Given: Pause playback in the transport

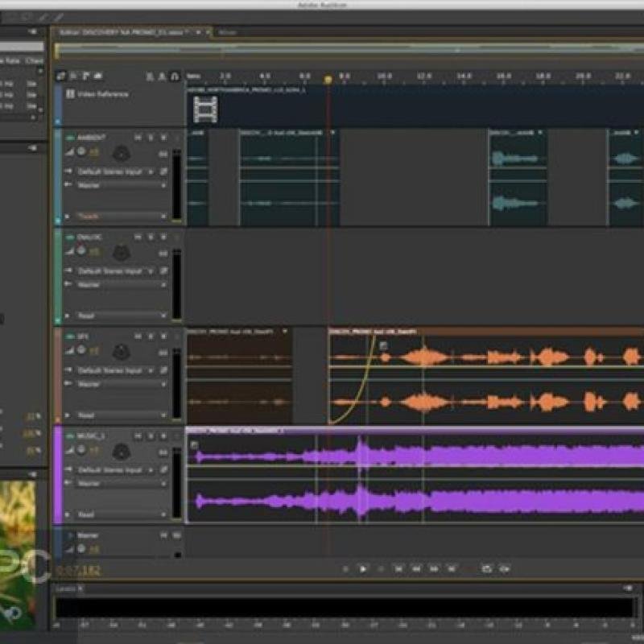Looking at the screenshot, I should (381, 569).
